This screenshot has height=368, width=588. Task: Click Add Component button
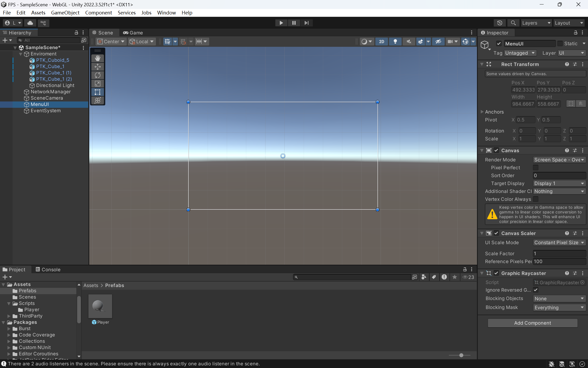(x=532, y=323)
